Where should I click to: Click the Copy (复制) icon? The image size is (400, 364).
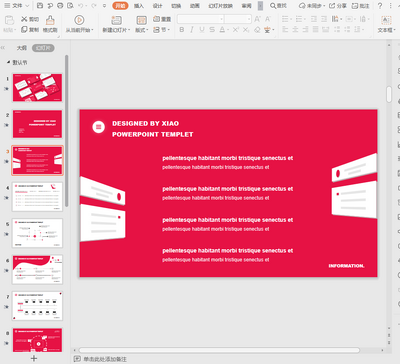[x=24, y=30]
